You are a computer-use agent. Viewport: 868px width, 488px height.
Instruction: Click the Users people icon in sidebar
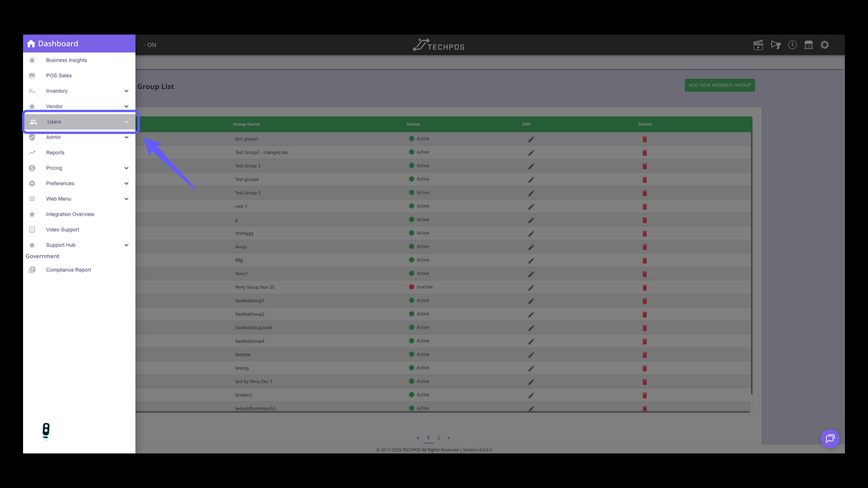32,122
